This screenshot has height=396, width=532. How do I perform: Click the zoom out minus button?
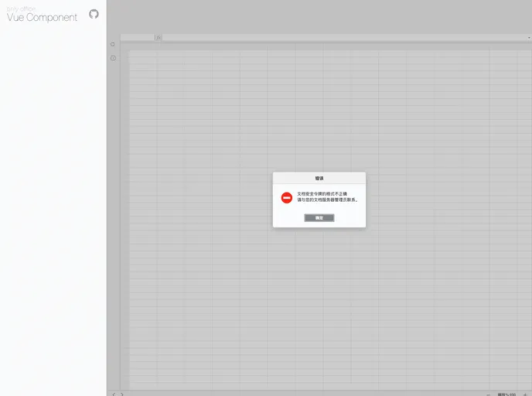point(488,394)
